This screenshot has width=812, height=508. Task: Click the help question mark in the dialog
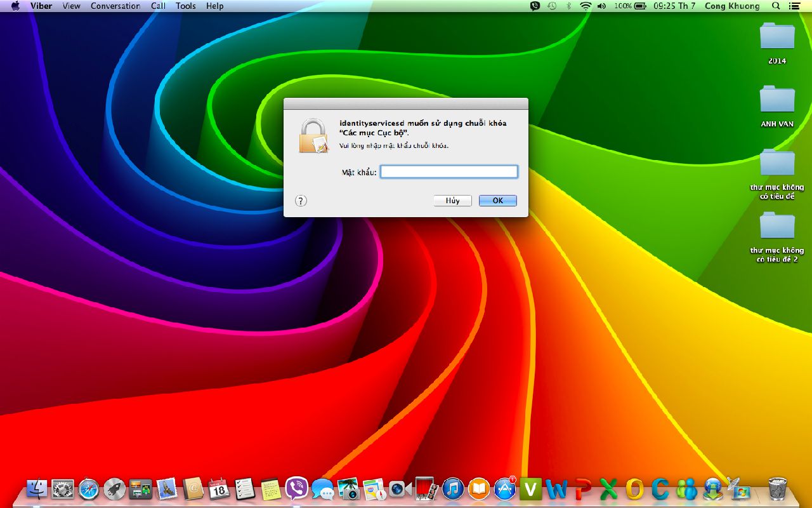pos(301,200)
